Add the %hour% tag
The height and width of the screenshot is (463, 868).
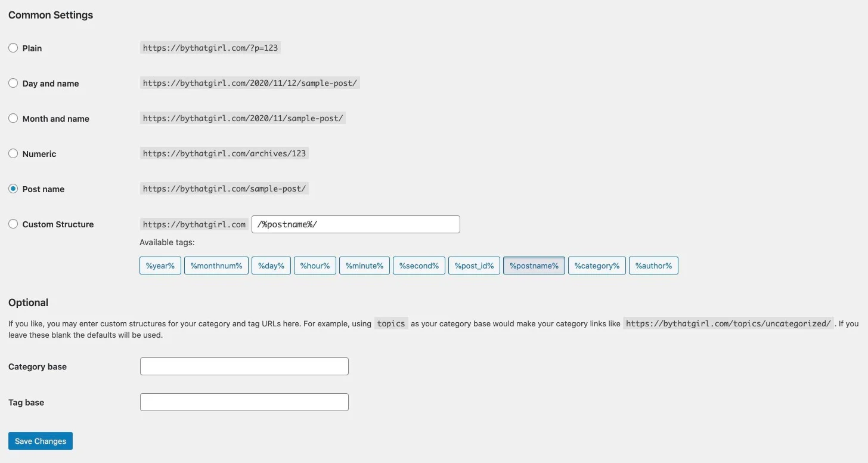314,265
